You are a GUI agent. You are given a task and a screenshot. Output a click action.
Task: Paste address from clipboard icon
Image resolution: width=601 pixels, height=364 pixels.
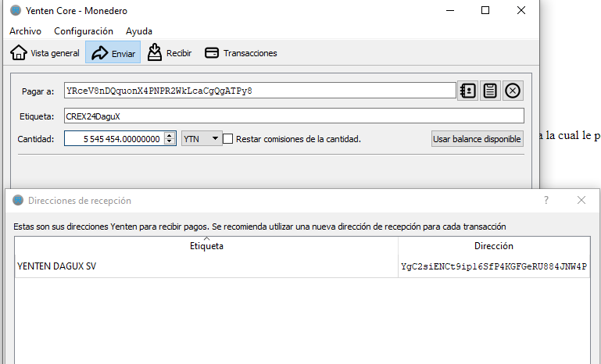coord(490,91)
